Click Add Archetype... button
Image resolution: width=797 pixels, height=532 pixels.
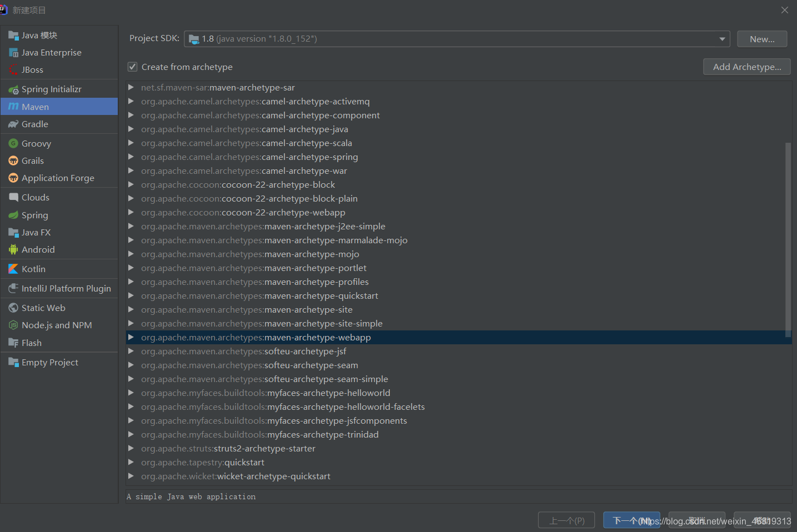(747, 67)
